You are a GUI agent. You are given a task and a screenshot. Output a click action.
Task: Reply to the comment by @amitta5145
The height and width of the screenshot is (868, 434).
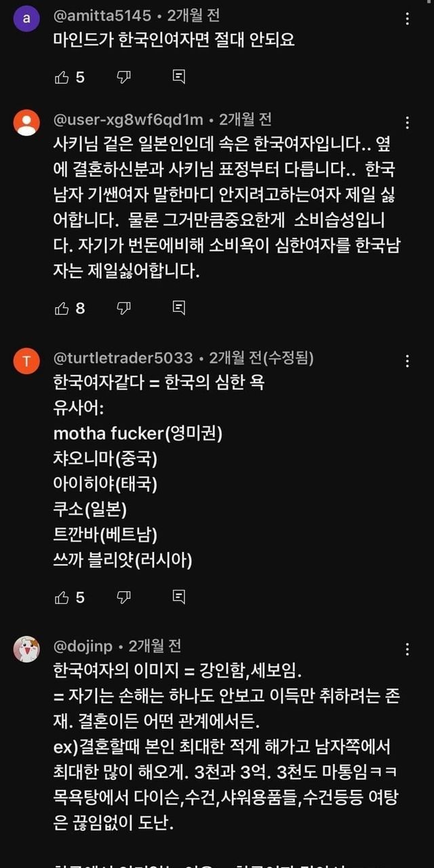click(x=178, y=77)
